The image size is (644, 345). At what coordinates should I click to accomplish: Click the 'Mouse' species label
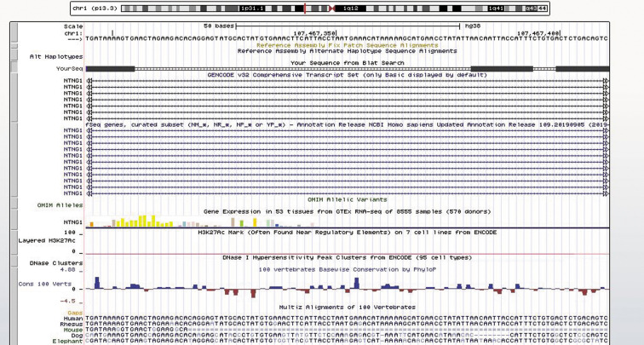(73, 330)
